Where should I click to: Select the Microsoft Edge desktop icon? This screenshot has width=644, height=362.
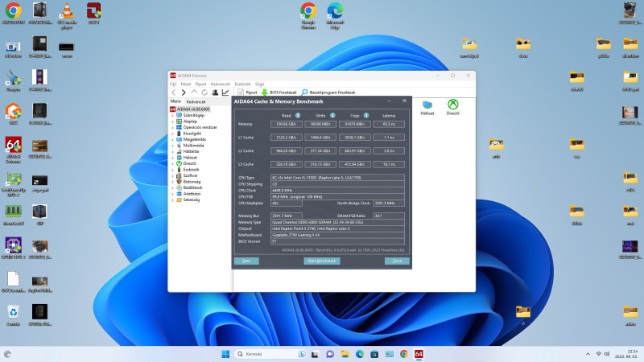335,15
